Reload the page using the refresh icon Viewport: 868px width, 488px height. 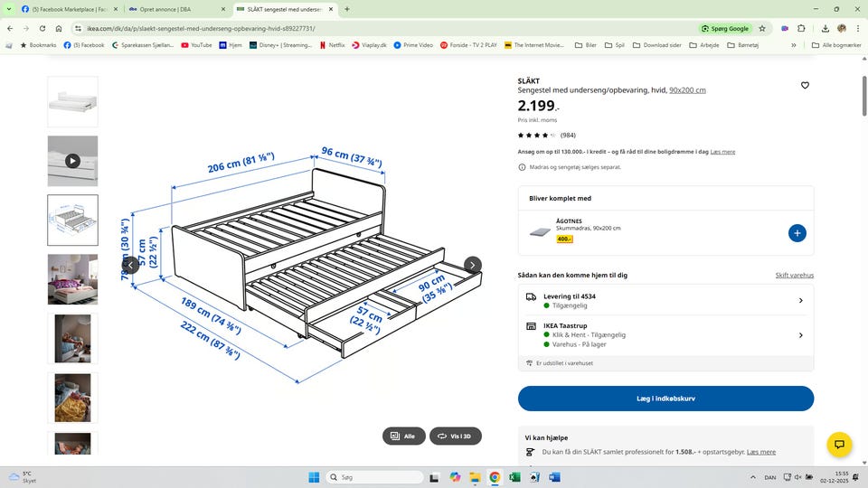tap(42, 28)
